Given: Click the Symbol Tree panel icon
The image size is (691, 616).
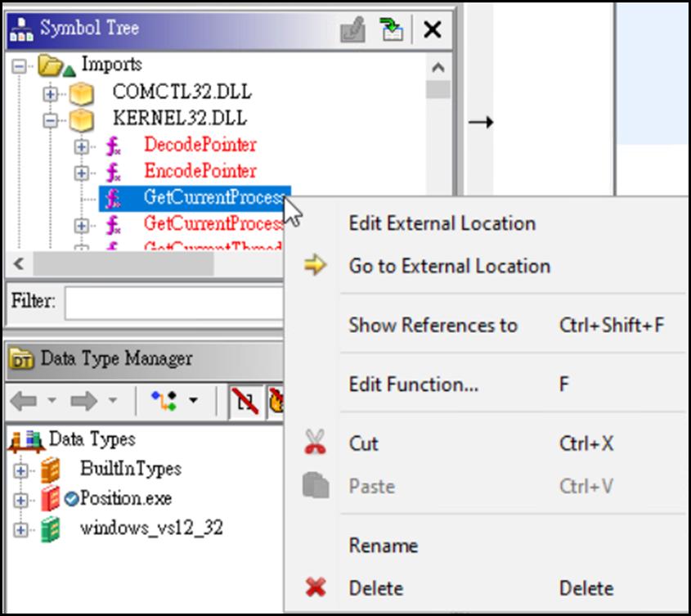Looking at the screenshot, I should (x=21, y=29).
